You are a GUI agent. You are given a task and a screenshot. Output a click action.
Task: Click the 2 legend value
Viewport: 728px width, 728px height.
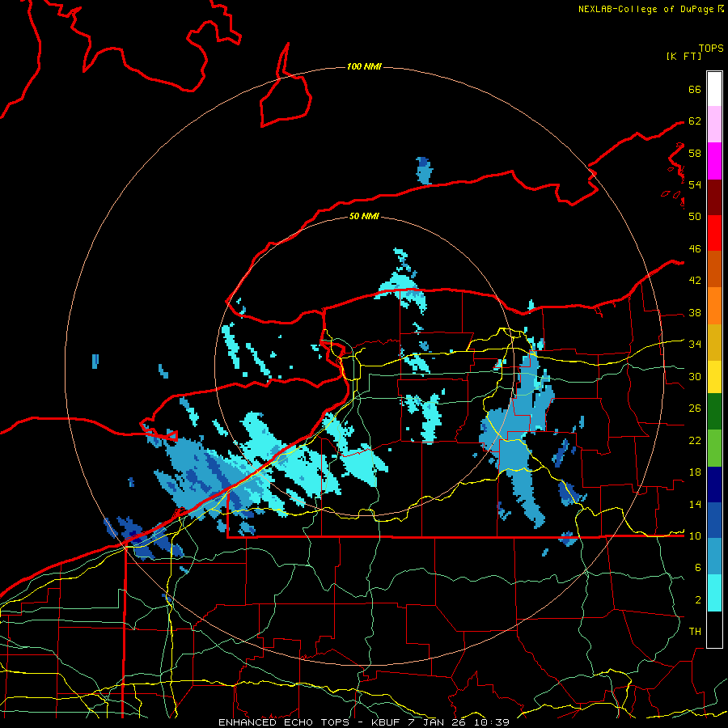[x=698, y=600]
